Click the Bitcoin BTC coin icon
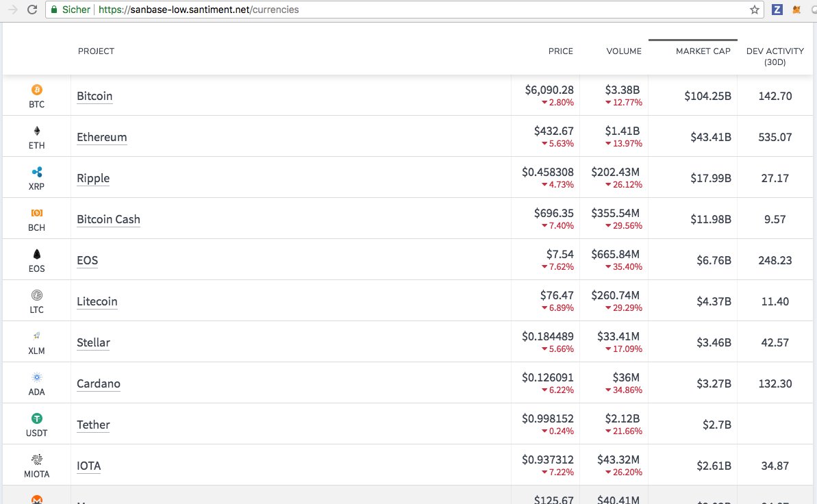The height and width of the screenshot is (504, 817). (x=36, y=90)
